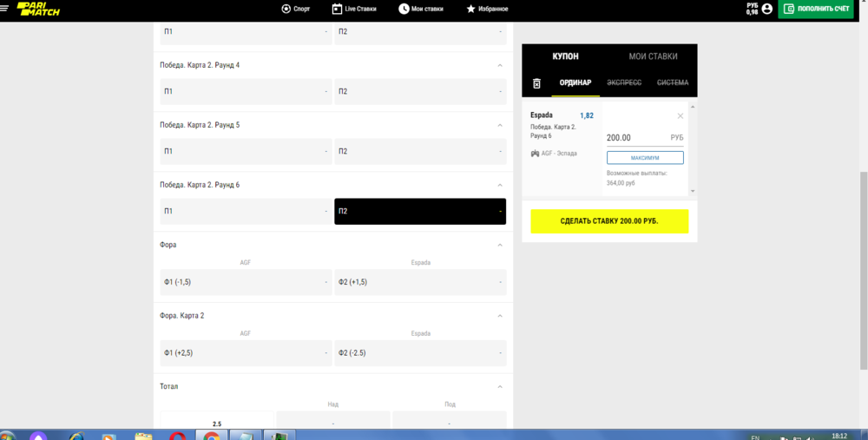Click Сделать ставку 200.00 руб. button
Viewport: 868px width, 440px height.
point(609,221)
